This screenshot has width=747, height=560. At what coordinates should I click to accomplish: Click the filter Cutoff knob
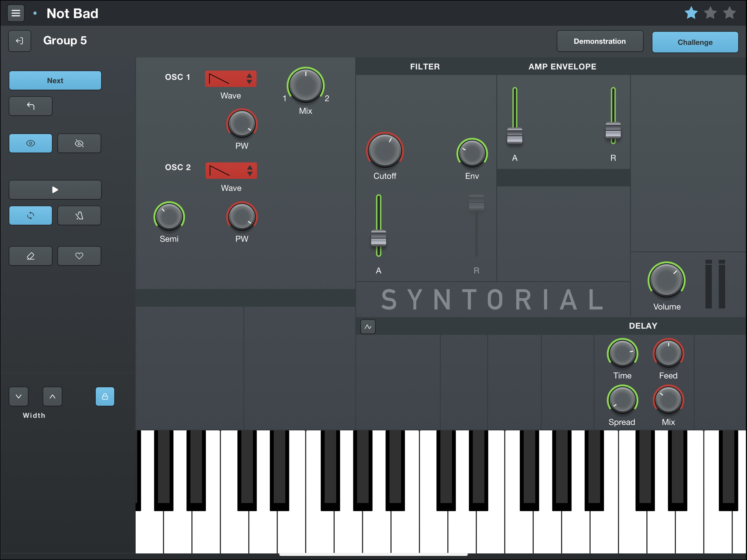(x=385, y=150)
